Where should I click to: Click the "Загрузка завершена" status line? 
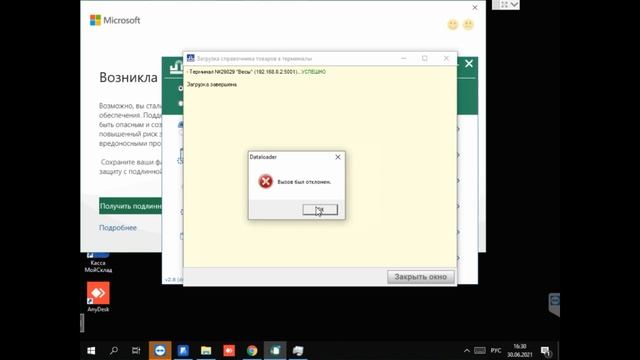click(x=212, y=84)
